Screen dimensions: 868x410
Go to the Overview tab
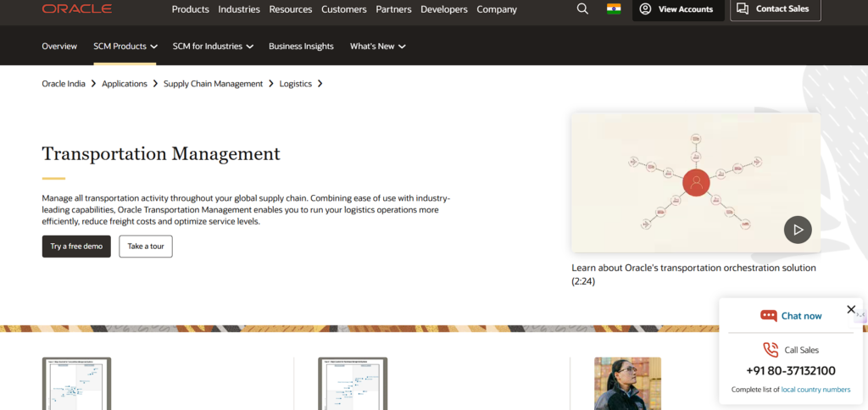pos(59,47)
